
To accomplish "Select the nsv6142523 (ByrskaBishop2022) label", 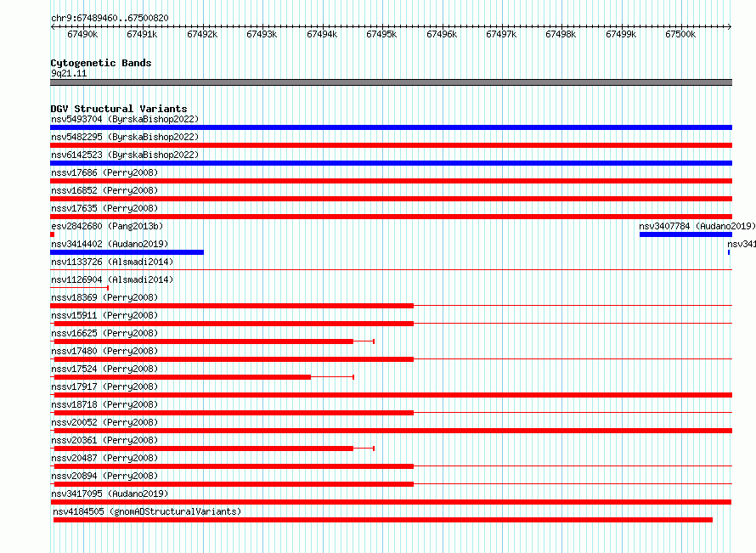I will (125, 155).
